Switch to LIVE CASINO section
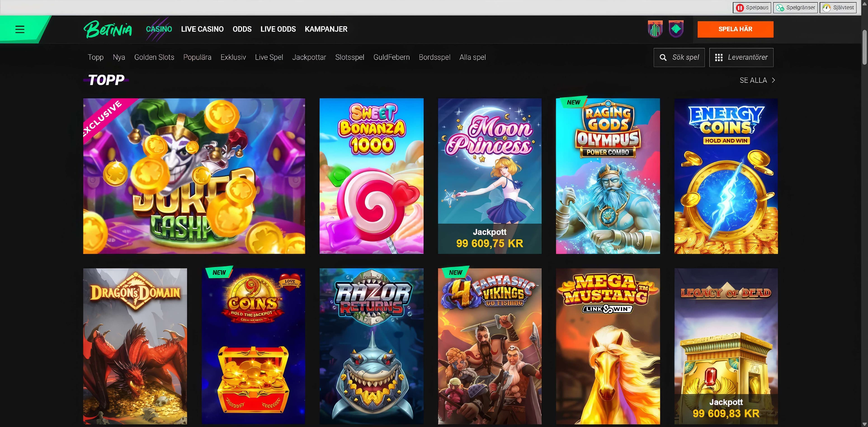 pyautogui.click(x=202, y=29)
